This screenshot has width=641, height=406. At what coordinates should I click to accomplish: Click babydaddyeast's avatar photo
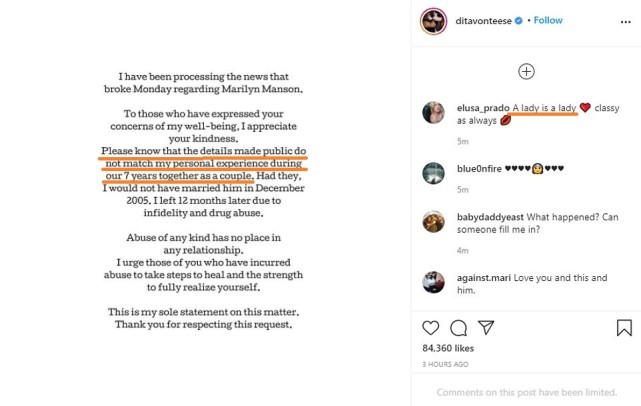[433, 222]
